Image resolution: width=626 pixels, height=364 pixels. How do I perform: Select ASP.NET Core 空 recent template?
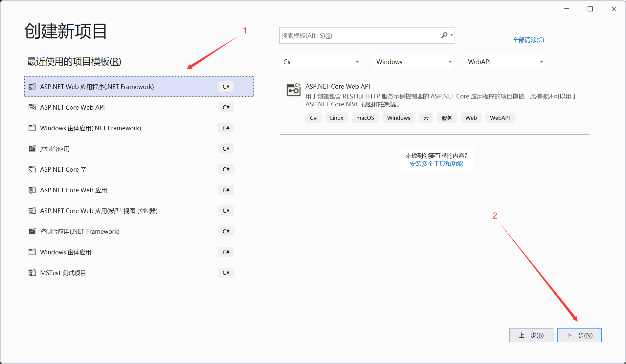(x=139, y=169)
